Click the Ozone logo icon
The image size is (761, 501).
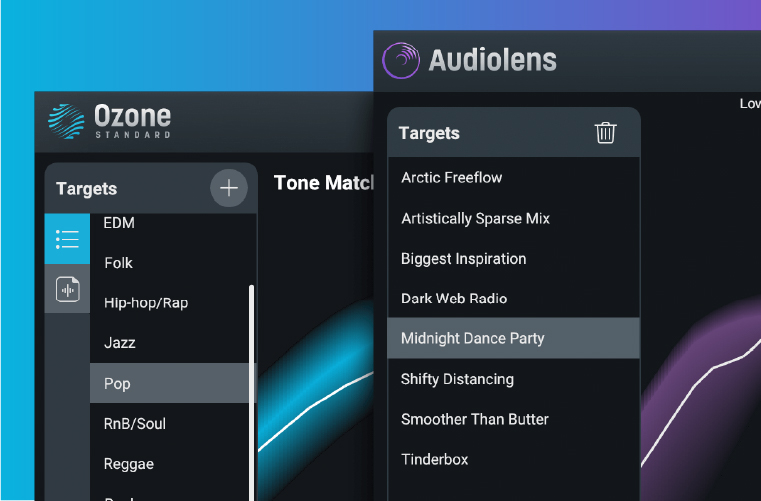tap(66, 120)
